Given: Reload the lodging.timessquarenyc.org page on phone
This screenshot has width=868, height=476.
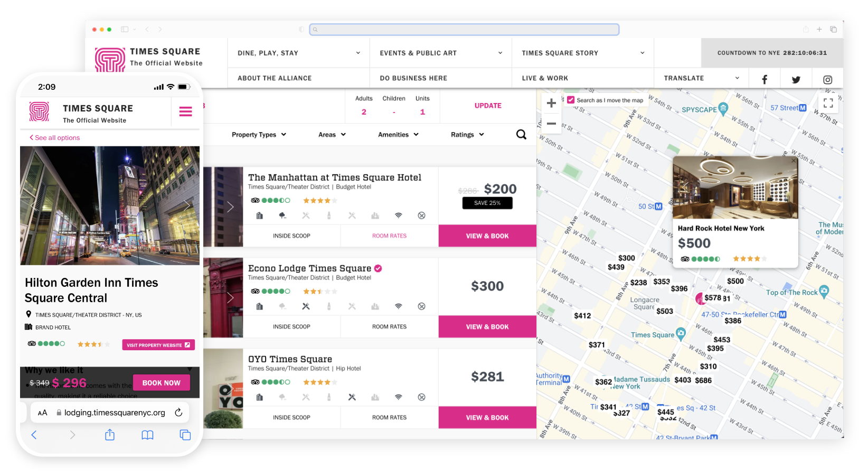Looking at the screenshot, I should (x=178, y=413).
